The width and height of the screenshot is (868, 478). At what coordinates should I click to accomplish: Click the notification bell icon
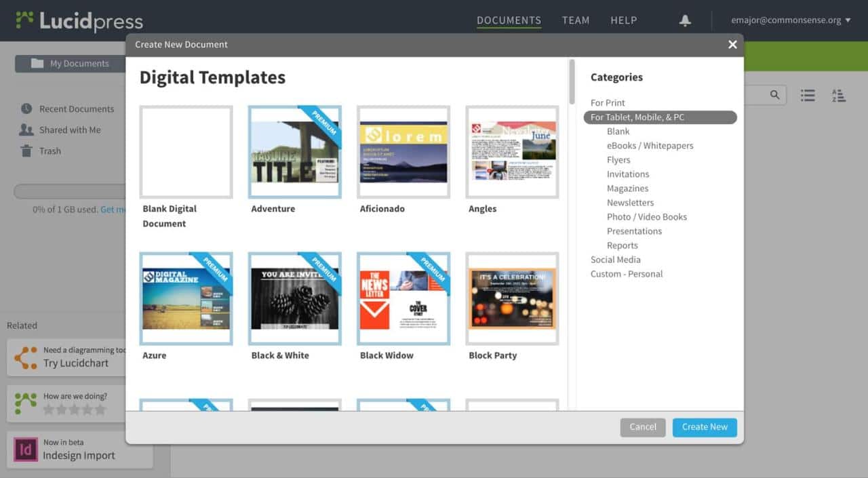685,20
